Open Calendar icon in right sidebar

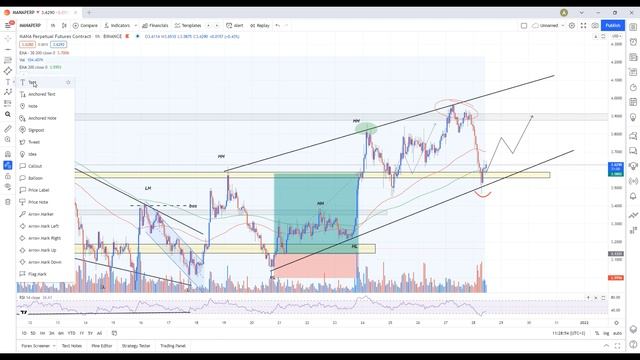tap(633, 102)
